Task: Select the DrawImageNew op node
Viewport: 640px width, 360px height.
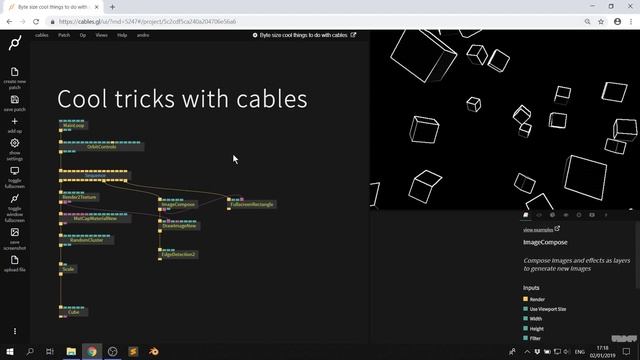Action: pyautogui.click(x=179, y=226)
